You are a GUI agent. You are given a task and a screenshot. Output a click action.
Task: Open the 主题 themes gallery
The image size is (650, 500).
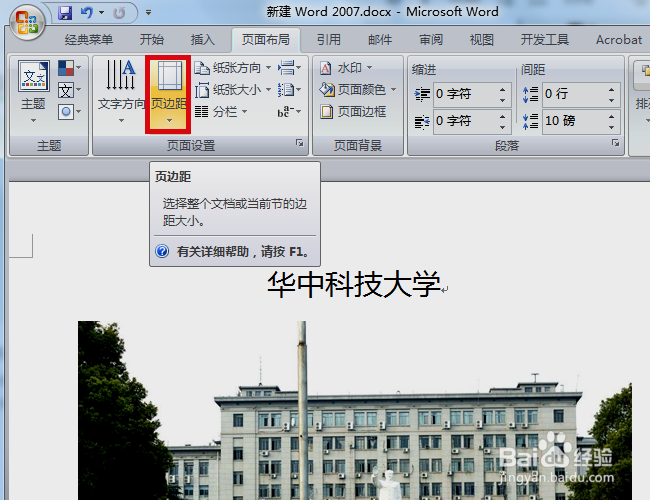pos(34,92)
